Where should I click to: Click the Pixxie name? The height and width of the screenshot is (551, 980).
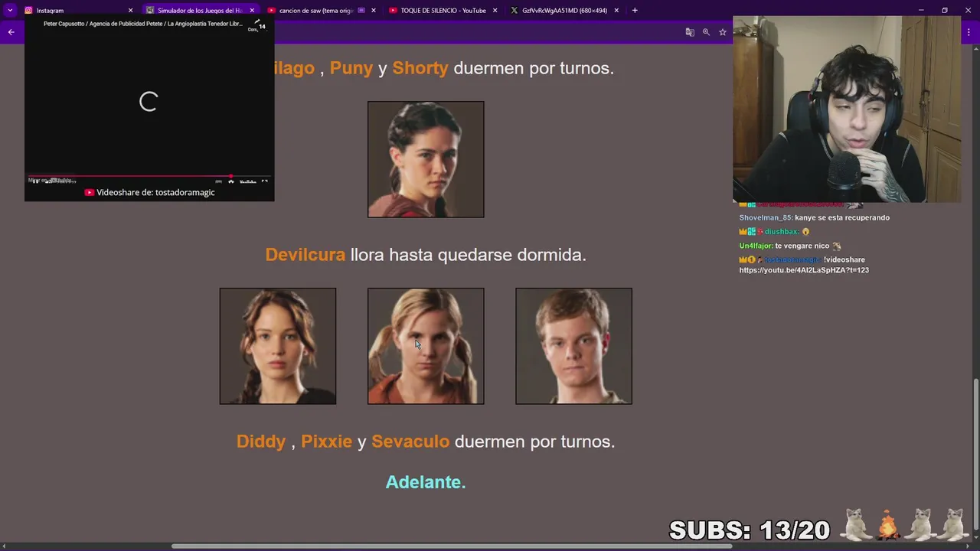point(327,442)
